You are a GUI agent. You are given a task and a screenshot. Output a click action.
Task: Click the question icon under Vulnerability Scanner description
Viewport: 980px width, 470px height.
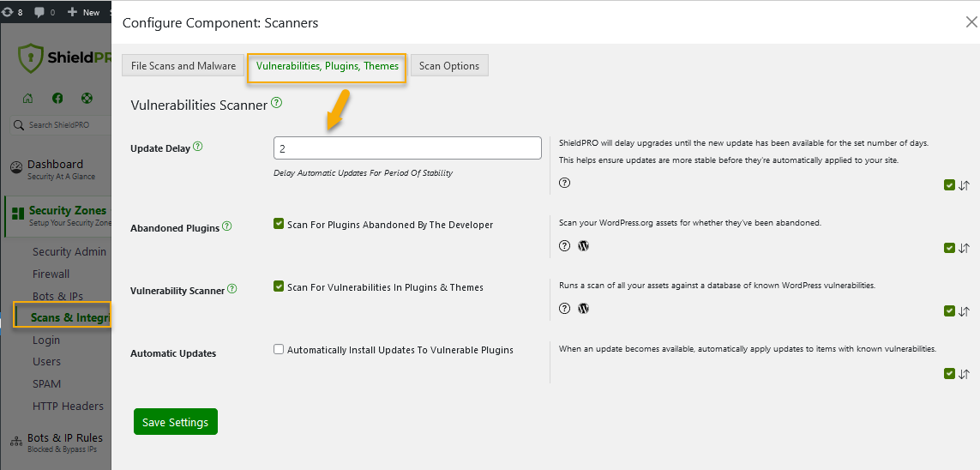click(x=564, y=308)
